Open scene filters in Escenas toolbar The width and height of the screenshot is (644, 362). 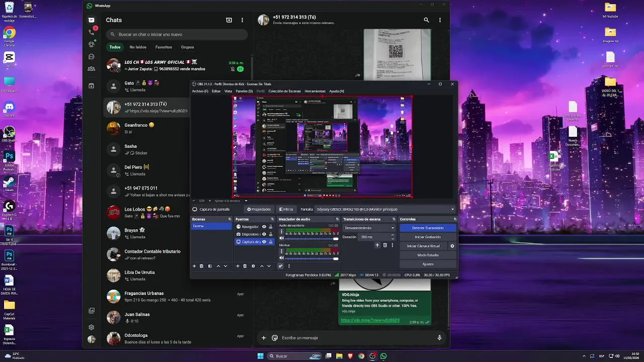point(210,266)
